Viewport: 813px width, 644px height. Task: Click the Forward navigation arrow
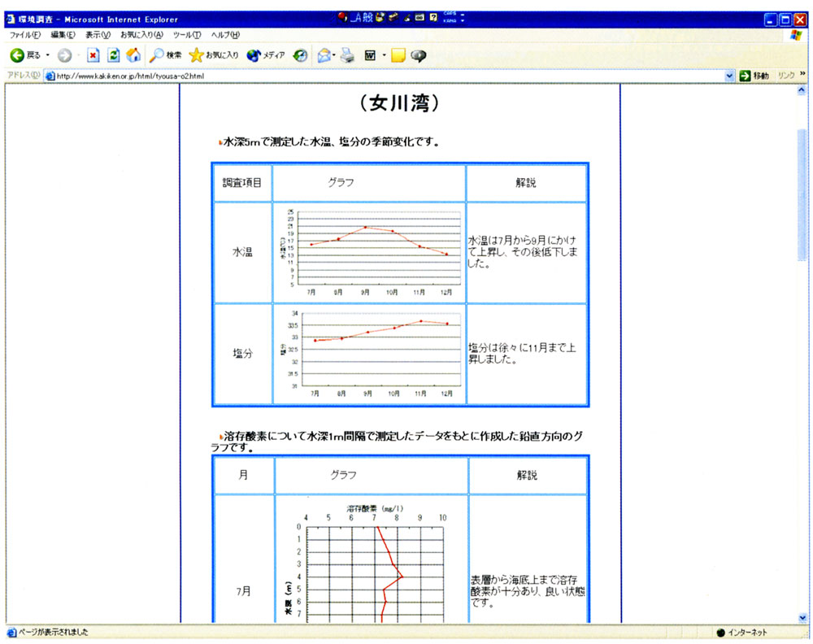pos(64,55)
